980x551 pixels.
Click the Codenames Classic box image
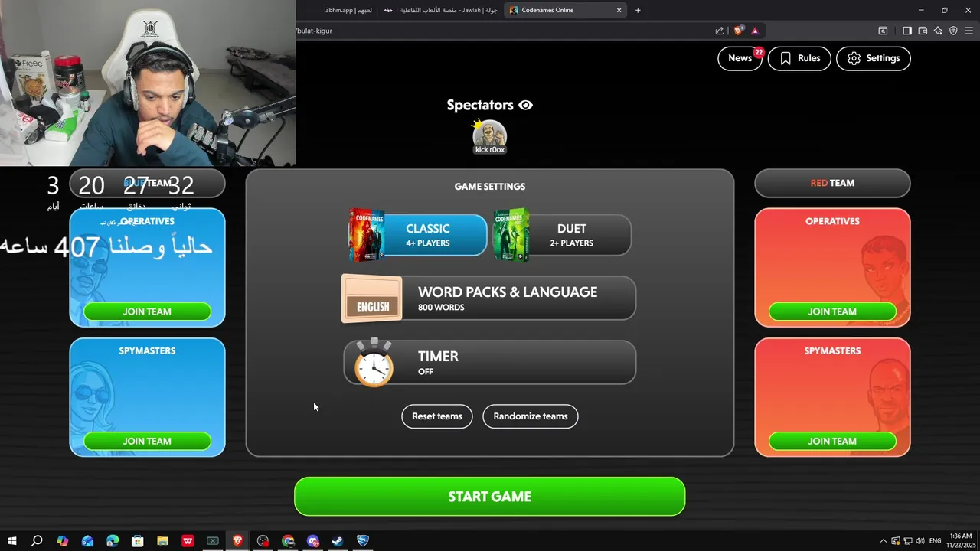(x=366, y=235)
